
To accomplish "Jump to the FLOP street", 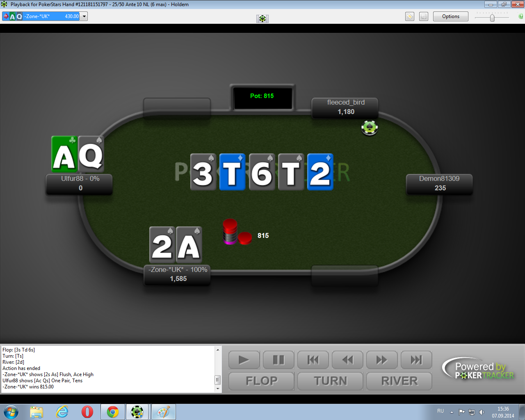I will pos(261,381).
